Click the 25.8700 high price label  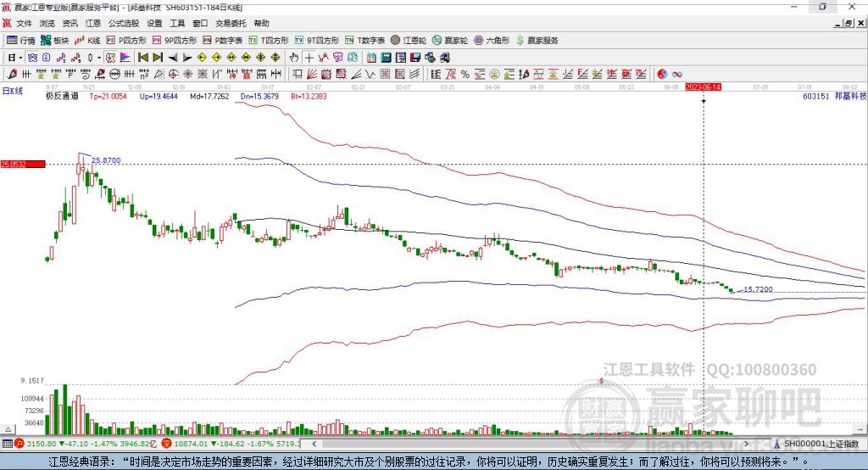click(x=106, y=160)
